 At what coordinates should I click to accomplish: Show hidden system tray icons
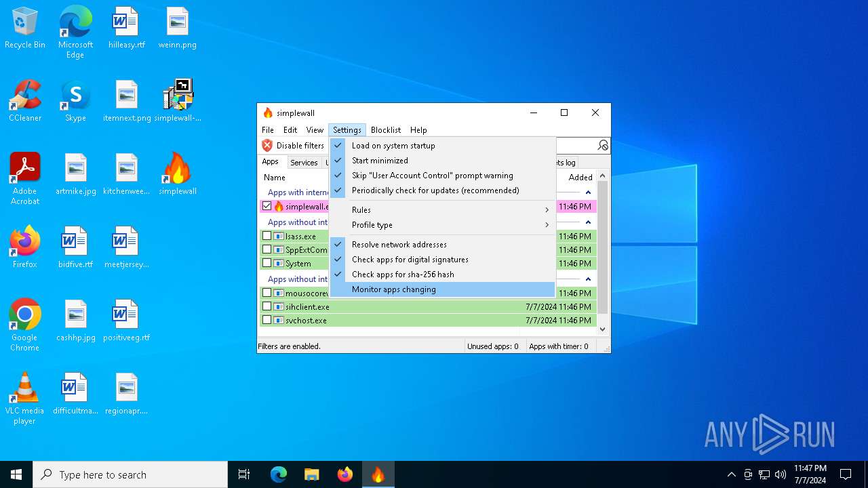[x=731, y=474]
